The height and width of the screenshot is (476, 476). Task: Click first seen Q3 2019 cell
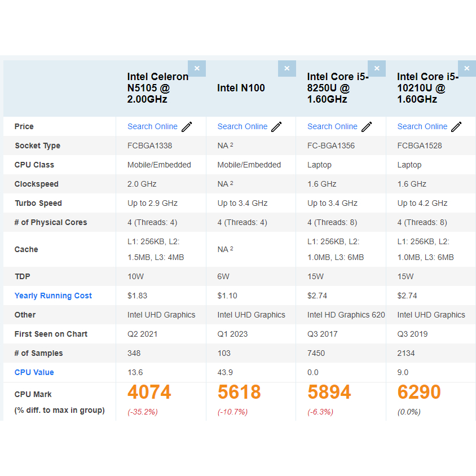412,334
